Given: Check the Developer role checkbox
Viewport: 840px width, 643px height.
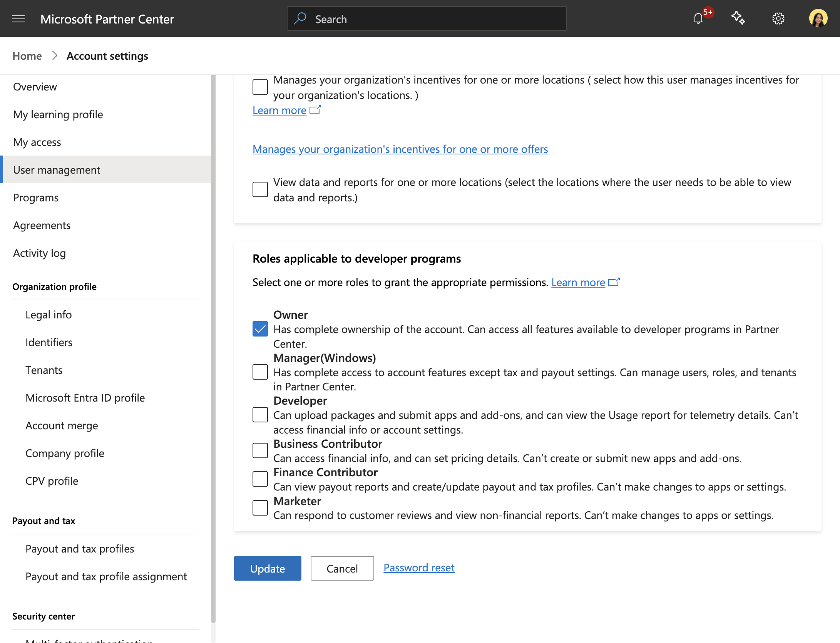Looking at the screenshot, I should click(x=260, y=415).
